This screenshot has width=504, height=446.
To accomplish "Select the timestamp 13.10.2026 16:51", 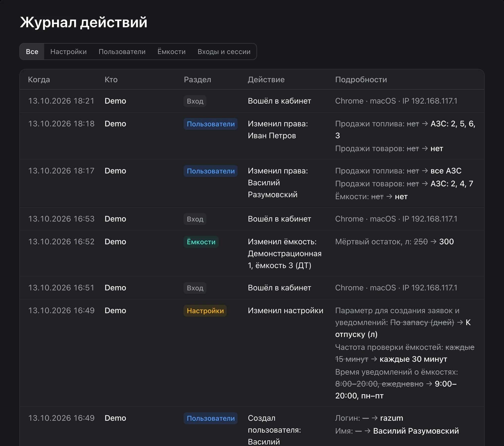I will coord(61,288).
